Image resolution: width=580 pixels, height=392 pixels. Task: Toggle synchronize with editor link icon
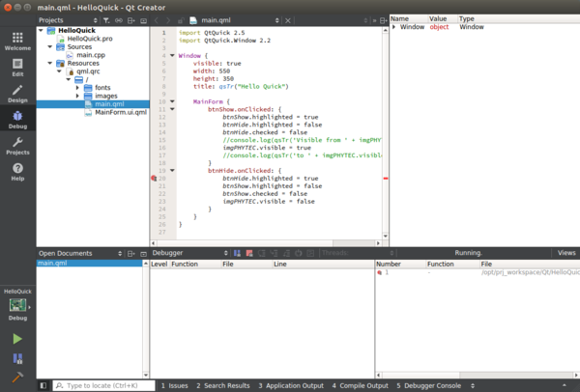point(119,20)
